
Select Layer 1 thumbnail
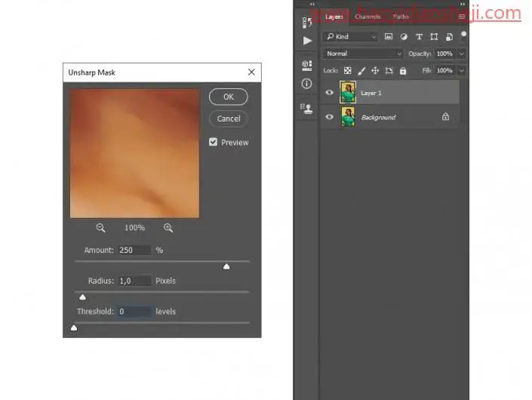348,92
